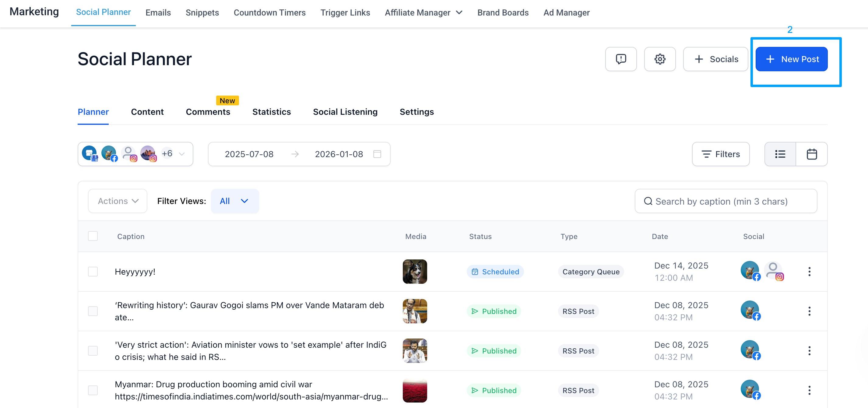Check the 'Rewriting history' post checkbox
Viewport: 868px width, 408px height.
tap(93, 311)
